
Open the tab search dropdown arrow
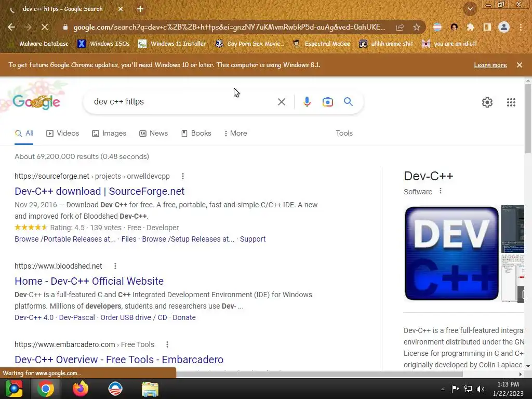click(x=470, y=9)
